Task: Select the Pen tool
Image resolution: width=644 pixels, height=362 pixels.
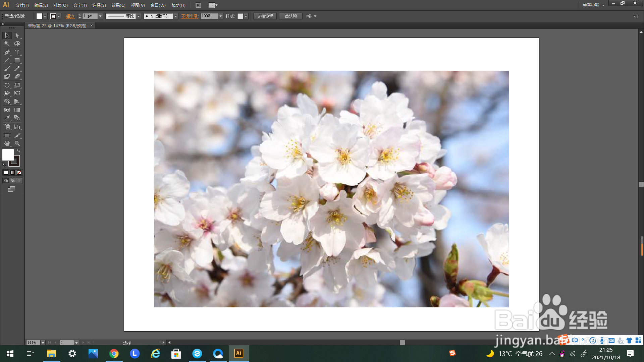Action: click(7, 52)
